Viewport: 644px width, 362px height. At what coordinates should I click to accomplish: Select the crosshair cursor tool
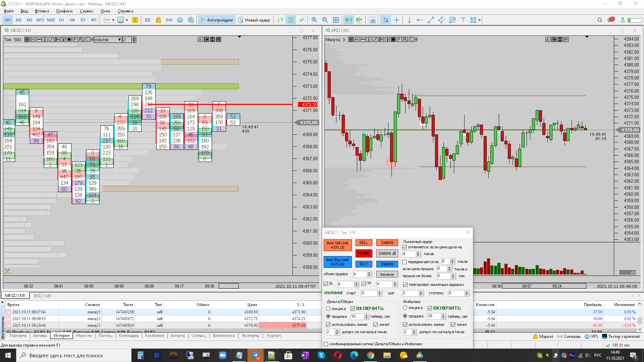(396, 20)
